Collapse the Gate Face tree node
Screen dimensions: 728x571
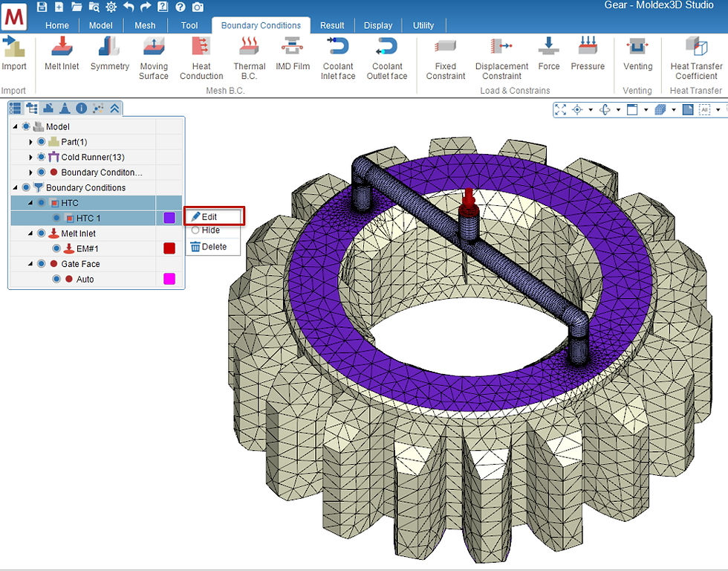[x=30, y=264]
